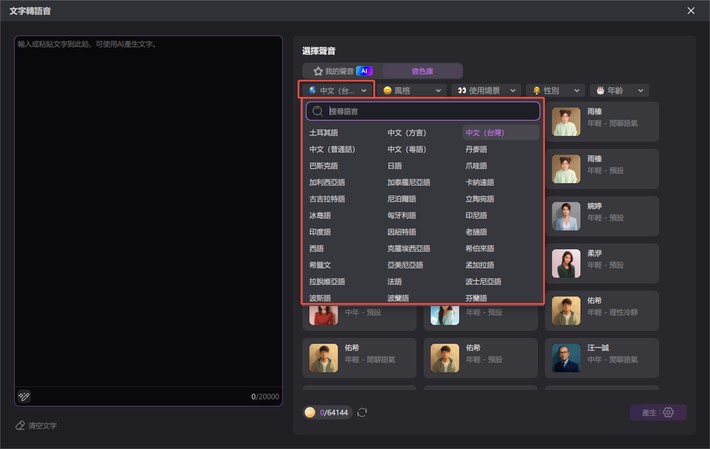Click the magnifier icon in the language search
Viewport: 710px width, 449px height.
coord(317,111)
